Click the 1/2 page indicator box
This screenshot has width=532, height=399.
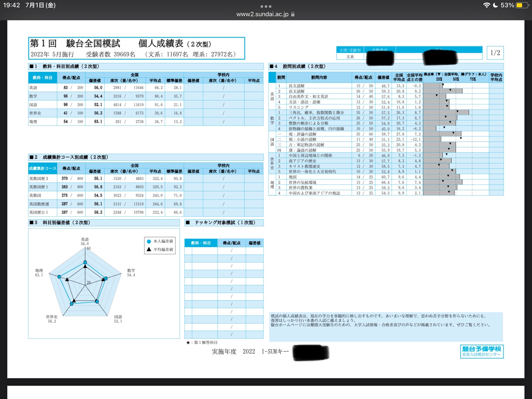(495, 53)
